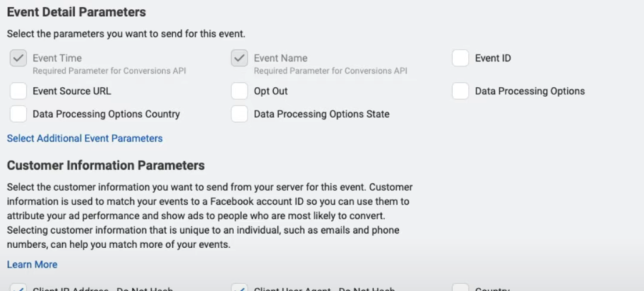This screenshot has height=291, width=644.
Task: Open Select Additional Event Parameters link
Action: point(85,139)
